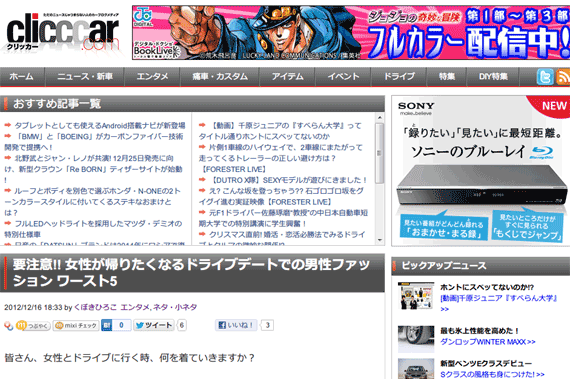570x379 pixels.
Task: Click the Twitter ツイート button
Action: click(x=154, y=325)
